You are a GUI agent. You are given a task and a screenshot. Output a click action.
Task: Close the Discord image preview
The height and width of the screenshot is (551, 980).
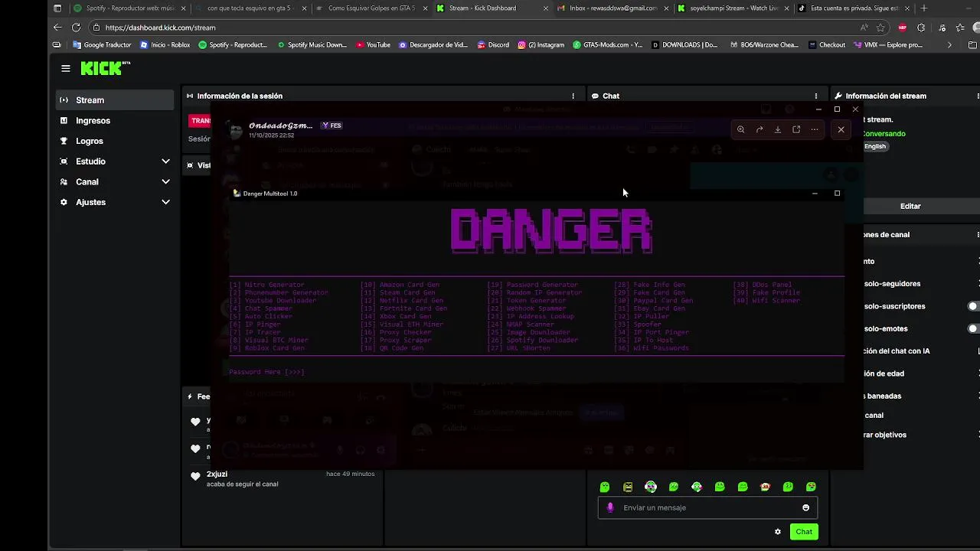841,129
